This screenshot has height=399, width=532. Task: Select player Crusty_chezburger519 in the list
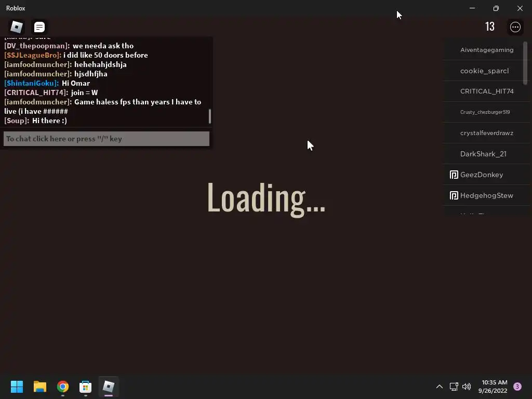tap(486, 112)
